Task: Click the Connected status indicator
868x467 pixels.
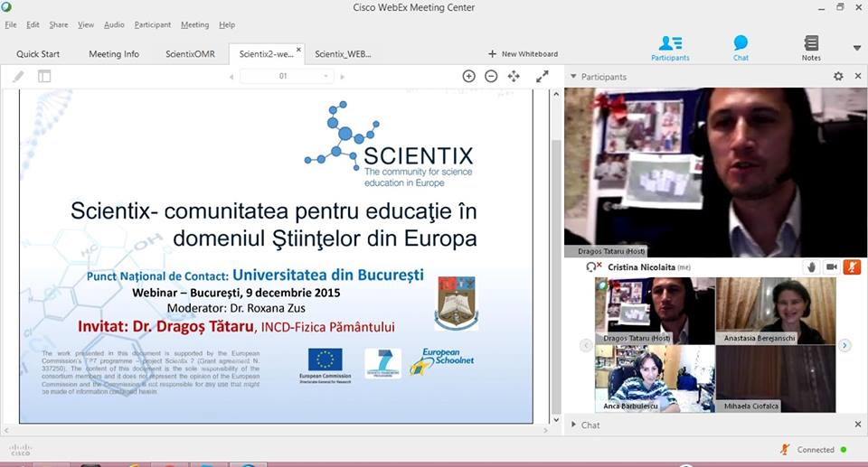Action: [822, 450]
